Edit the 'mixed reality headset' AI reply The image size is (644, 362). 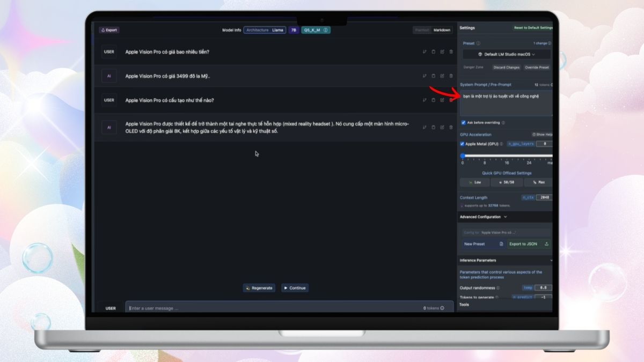click(442, 128)
